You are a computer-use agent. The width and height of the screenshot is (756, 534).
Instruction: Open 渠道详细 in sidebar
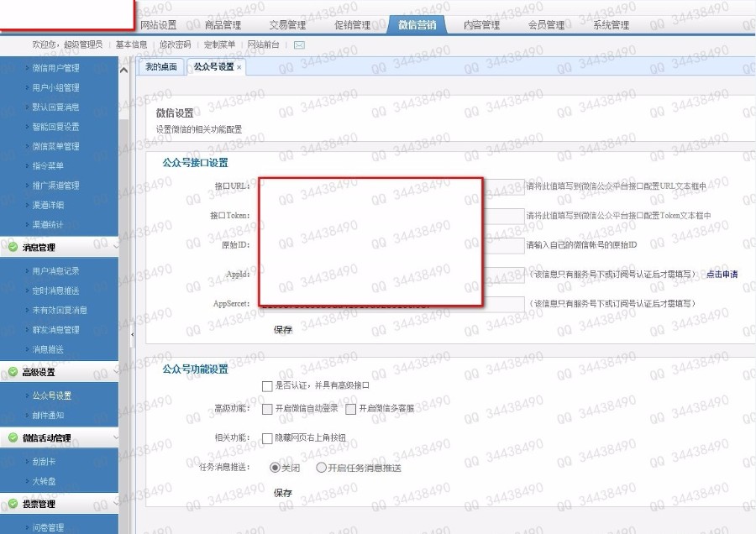[48, 205]
